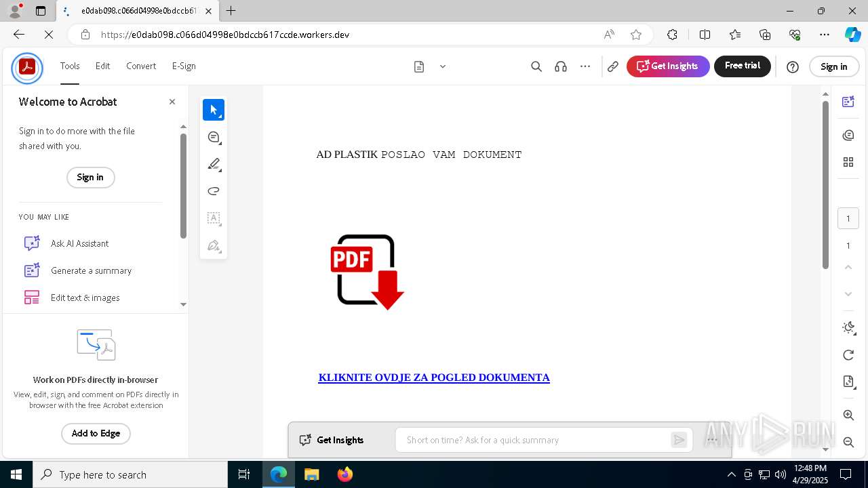The image size is (868, 488).
Task: Click Sign in button at top right
Action: pyautogui.click(x=834, y=66)
